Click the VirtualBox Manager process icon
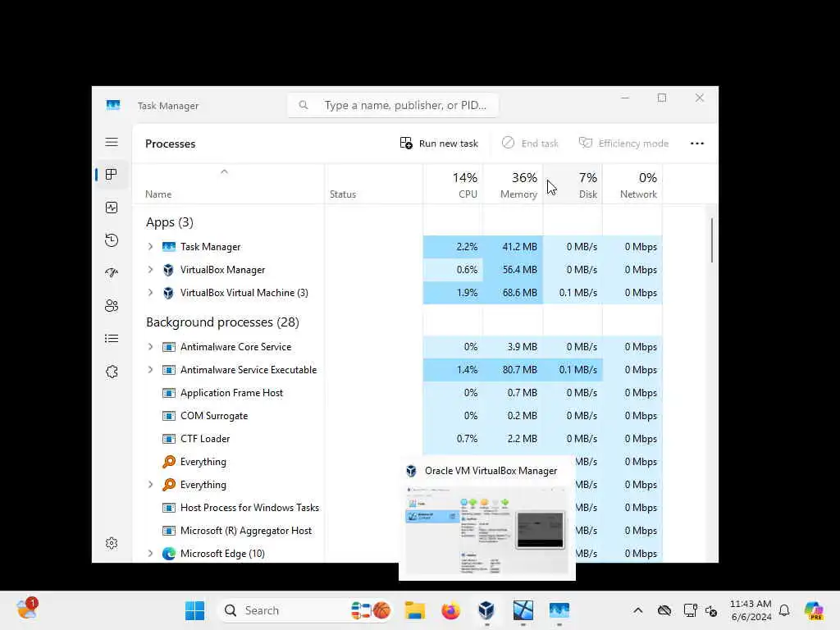 pos(168,270)
